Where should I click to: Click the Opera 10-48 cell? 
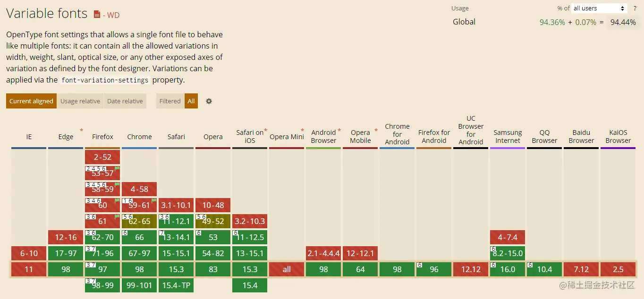pyautogui.click(x=213, y=205)
